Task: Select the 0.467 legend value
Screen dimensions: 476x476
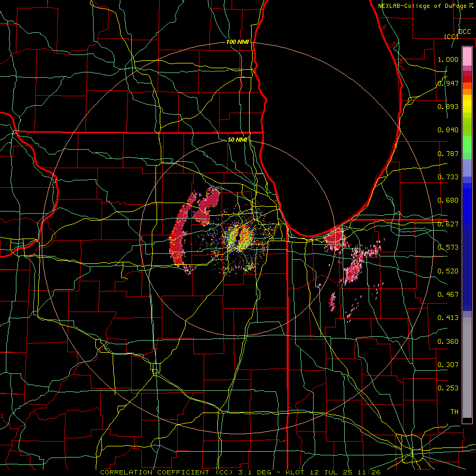Action: point(448,295)
